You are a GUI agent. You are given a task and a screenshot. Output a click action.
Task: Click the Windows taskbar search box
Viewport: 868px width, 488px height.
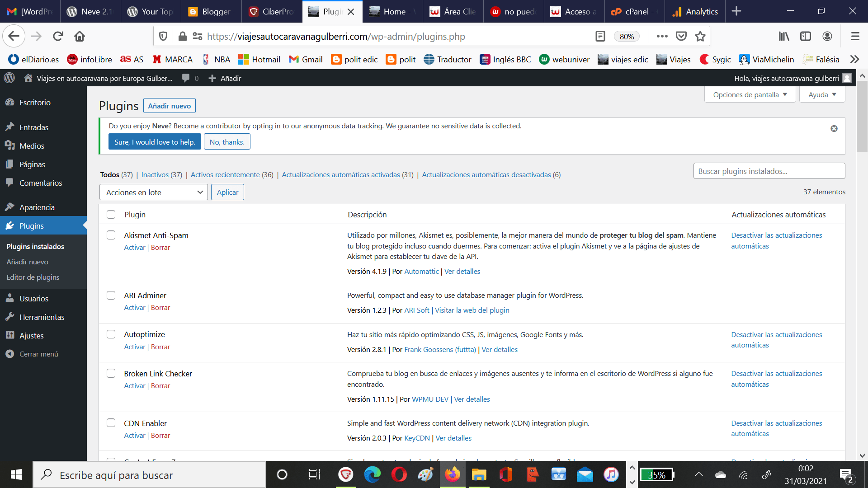pyautogui.click(x=149, y=474)
